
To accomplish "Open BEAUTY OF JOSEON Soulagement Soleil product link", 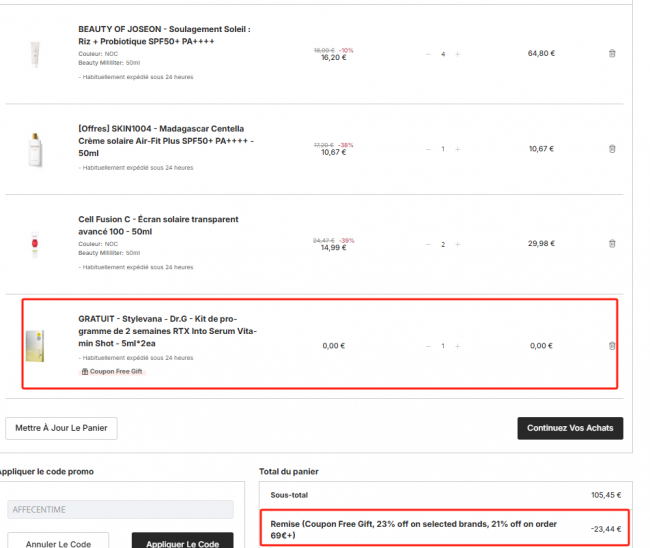I will [164, 35].
